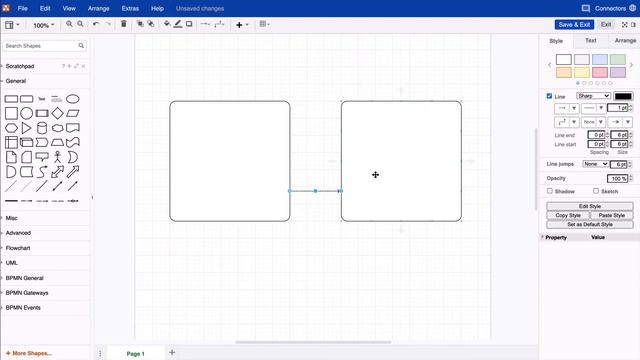Expand the Flowchart shape category

click(x=18, y=248)
